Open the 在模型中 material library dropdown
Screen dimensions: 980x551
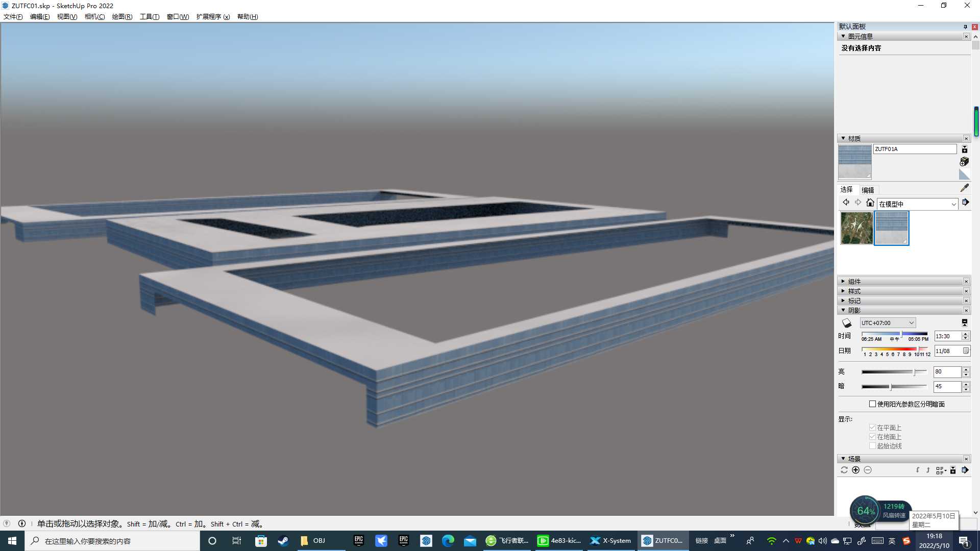(x=918, y=204)
